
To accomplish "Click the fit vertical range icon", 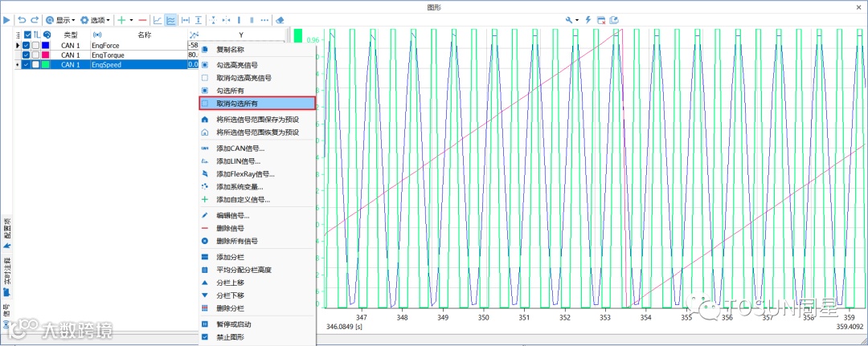I will [x=199, y=20].
